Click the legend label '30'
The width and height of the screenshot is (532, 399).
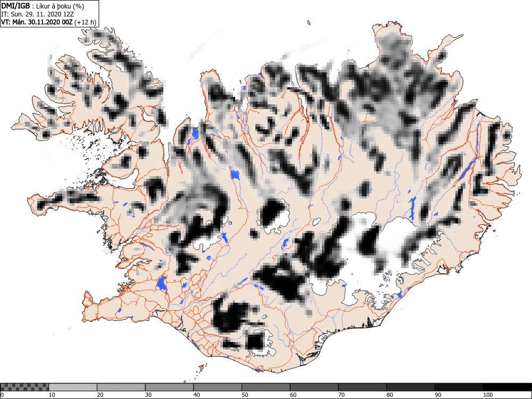coord(148,395)
